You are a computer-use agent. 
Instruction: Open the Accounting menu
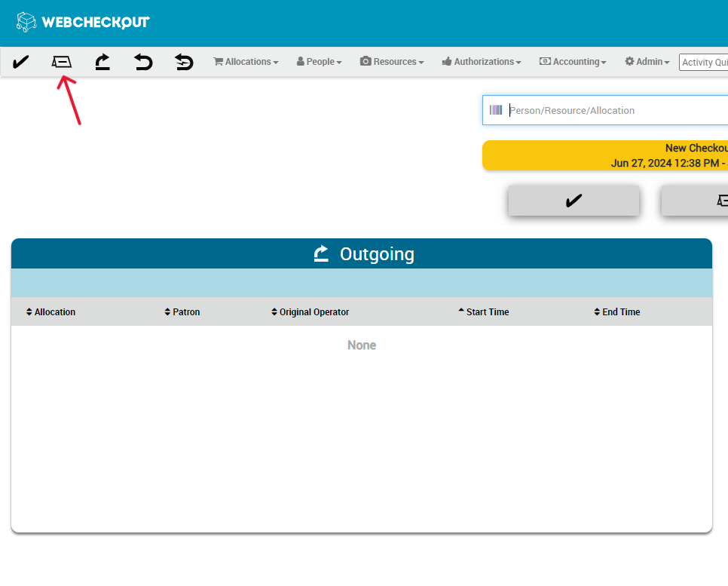pyautogui.click(x=573, y=61)
